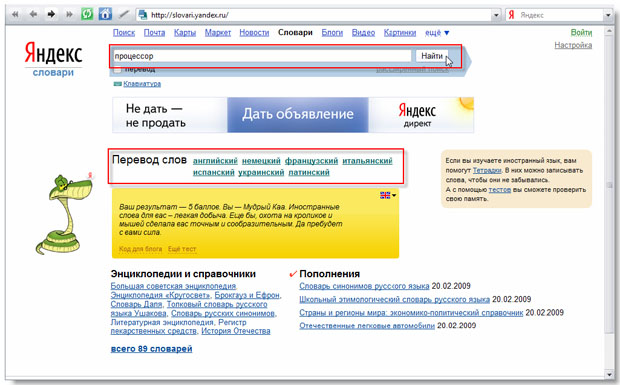Viewport: 620px width, 385px height.
Task: Open the Блоги service link
Action: (332, 33)
